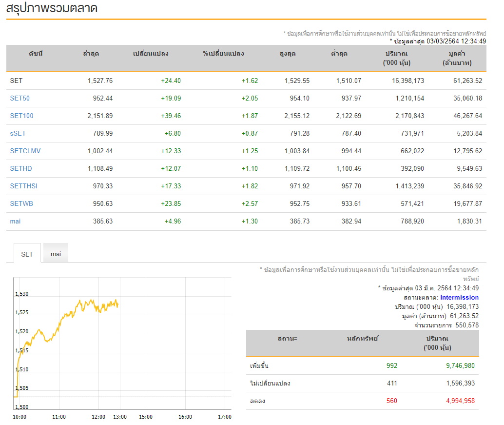Screen dimensions: 504x425
Task: Select SETTHSI volume 1,413,239
Action: (410, 186)
